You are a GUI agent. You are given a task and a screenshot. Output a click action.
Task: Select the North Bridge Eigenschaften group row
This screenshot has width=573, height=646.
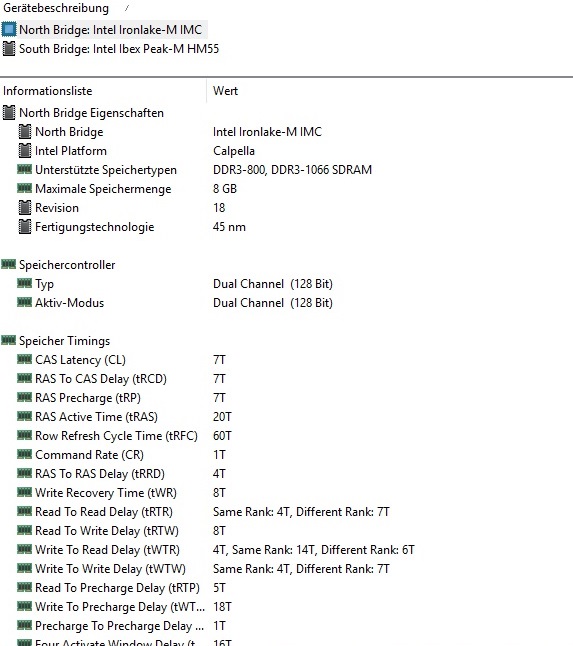[91, 113]
